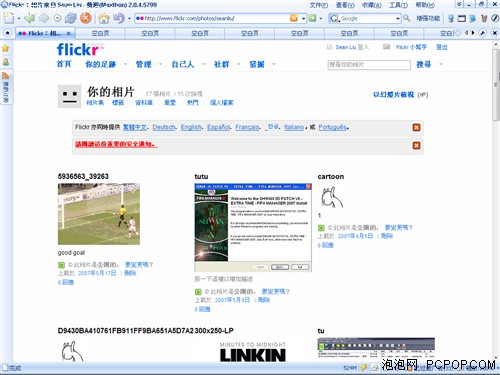Click the star icon left of tab bar
The image size is (500, 375).
point(7,33)
